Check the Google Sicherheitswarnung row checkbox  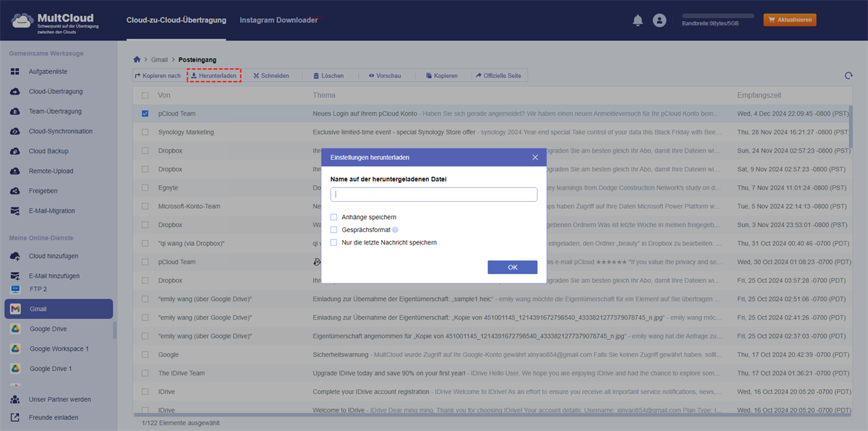coord(145,355)
